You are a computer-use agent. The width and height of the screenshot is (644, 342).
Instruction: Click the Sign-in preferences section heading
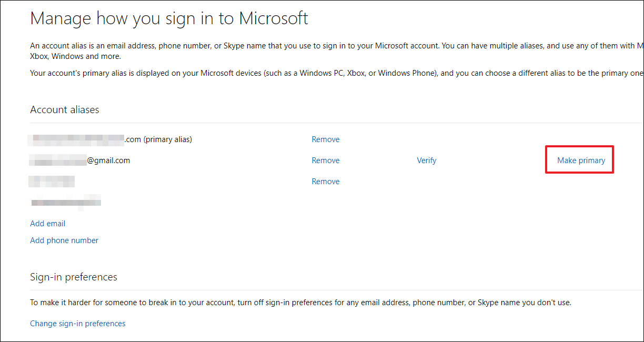(73, 277)
